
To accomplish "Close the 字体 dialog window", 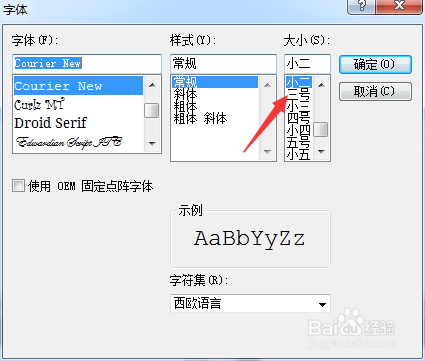I will (399, 6).
